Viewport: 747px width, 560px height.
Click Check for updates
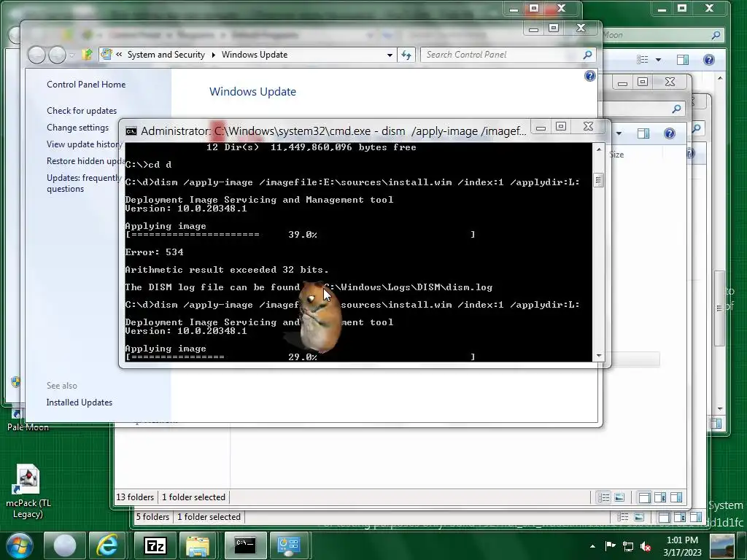(x=82, y=111)
